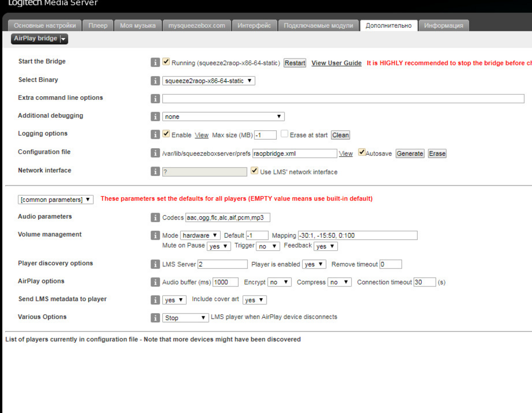Uncheck Use LMS' network interface

pos(254,171)
